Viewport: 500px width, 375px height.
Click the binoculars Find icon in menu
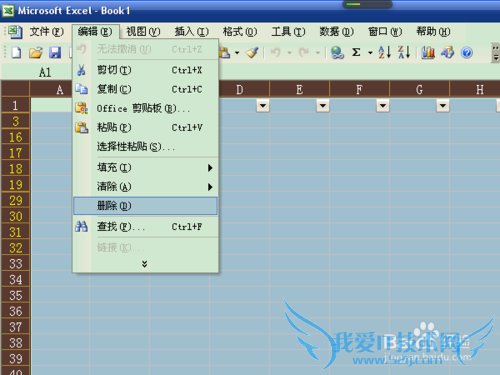point(81,227)
